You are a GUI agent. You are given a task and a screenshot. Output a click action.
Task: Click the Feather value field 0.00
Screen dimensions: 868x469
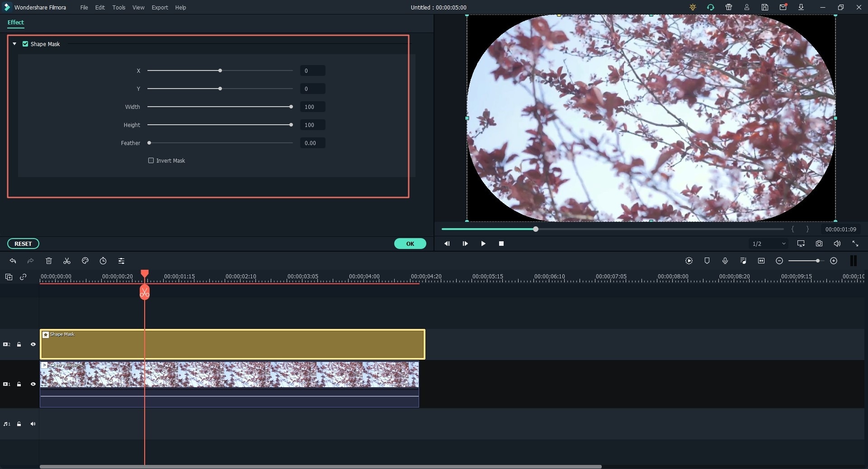coord(312,143)
